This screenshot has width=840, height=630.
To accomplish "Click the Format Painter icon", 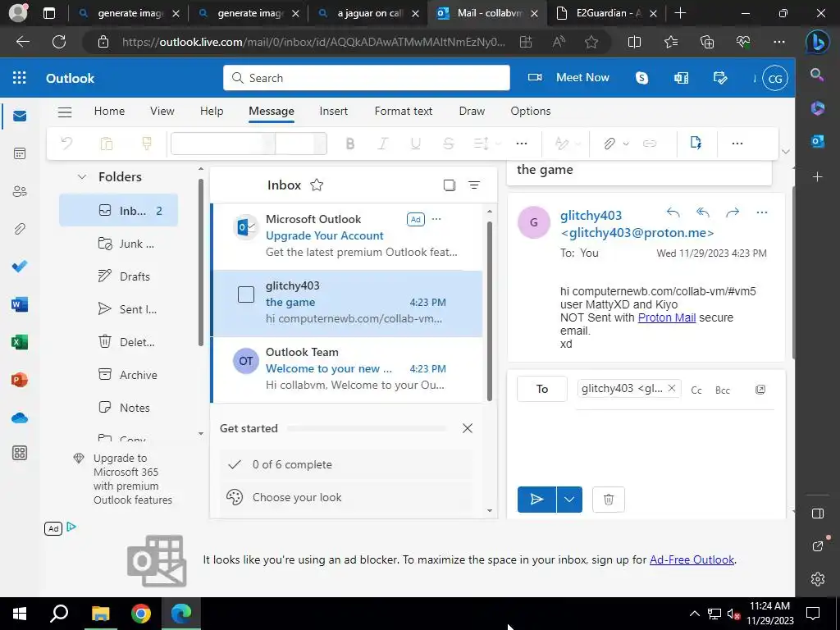I will [146, 143].
